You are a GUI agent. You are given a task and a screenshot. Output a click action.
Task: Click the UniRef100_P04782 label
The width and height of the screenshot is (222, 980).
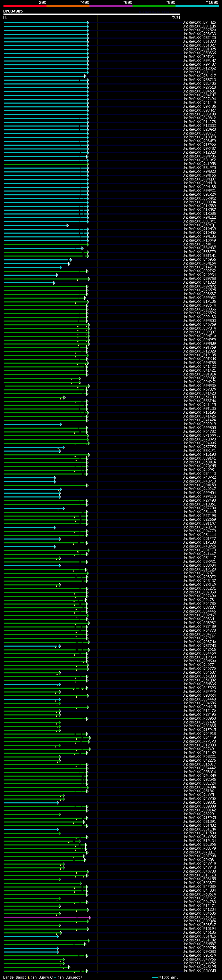coord(199,431)
